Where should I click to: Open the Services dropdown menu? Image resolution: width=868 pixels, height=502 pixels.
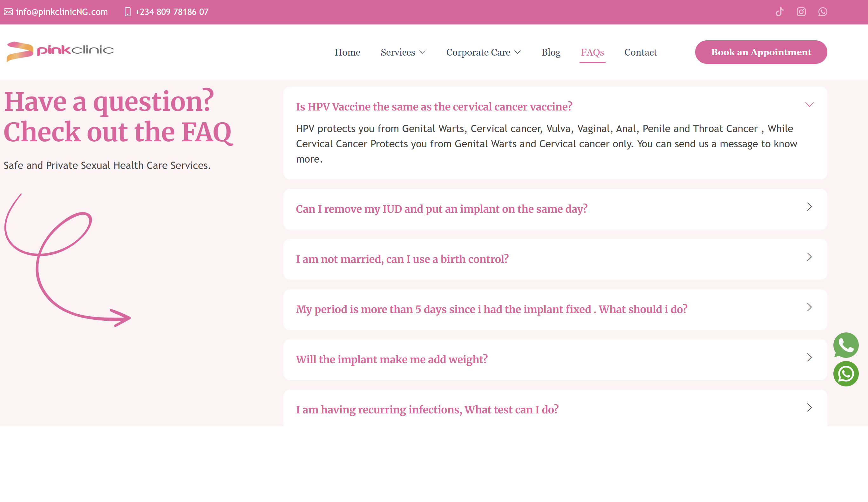tap(403, 52)
